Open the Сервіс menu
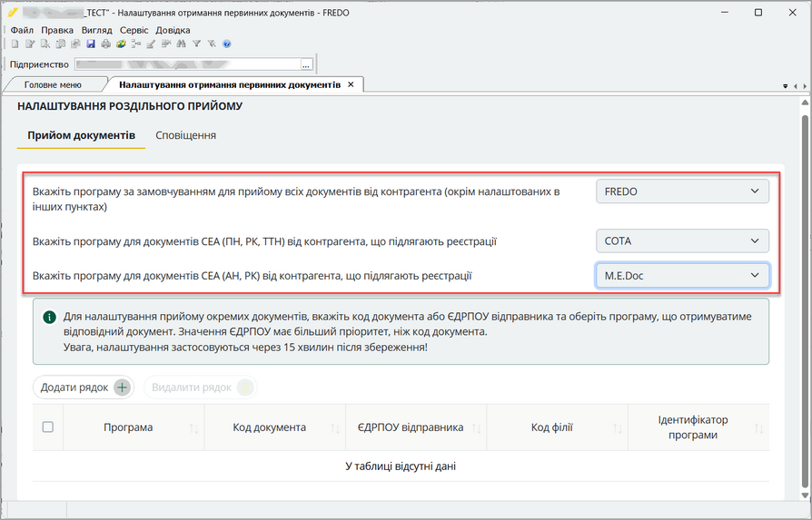Image resolution: width=812 pixels, height=520 pixels. tap(134, 30)
